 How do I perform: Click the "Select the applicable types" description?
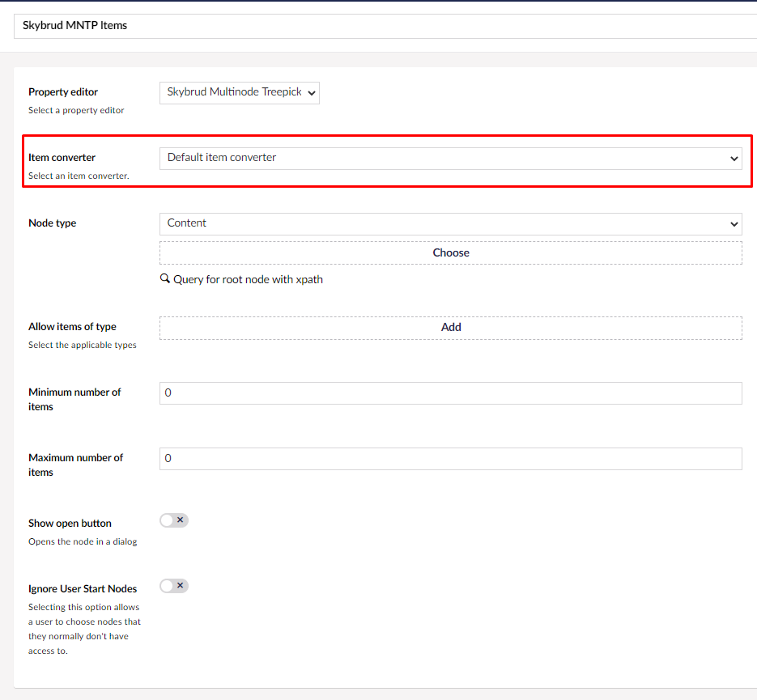pos(83,345)
